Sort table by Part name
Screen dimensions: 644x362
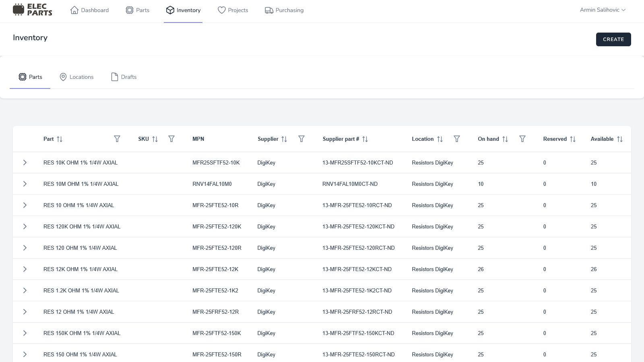(60, 139)
